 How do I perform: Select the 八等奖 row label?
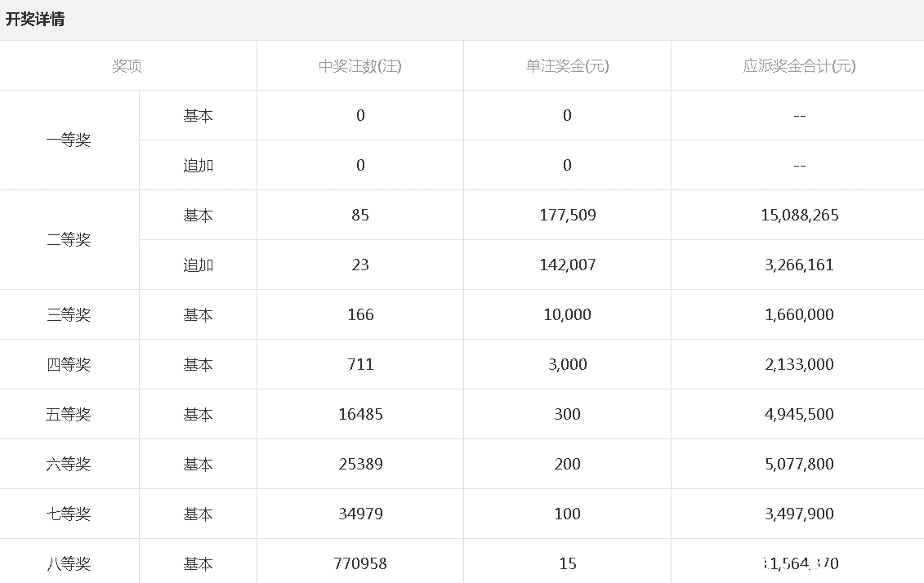click(x=69, y=563)
